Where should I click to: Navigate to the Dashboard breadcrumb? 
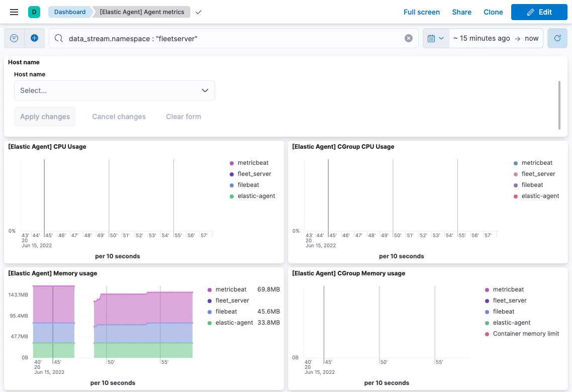pyautogui.click(x=69, y=12)
